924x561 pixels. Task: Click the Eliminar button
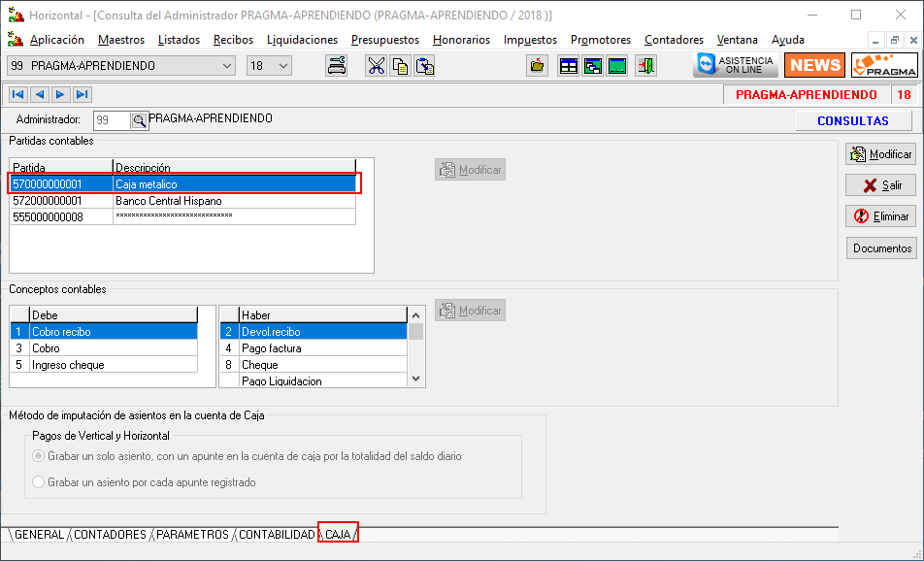(x=881, y=216)
